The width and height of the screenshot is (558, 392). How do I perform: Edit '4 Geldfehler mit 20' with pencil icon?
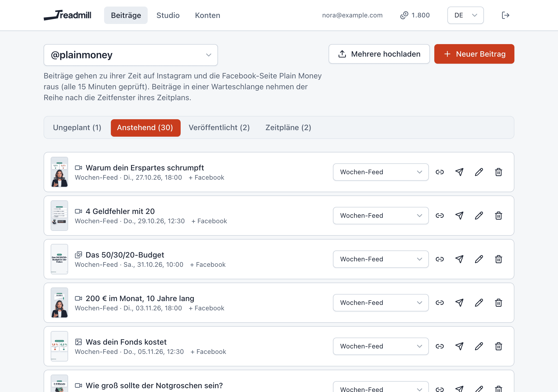[x=479, y=216]
